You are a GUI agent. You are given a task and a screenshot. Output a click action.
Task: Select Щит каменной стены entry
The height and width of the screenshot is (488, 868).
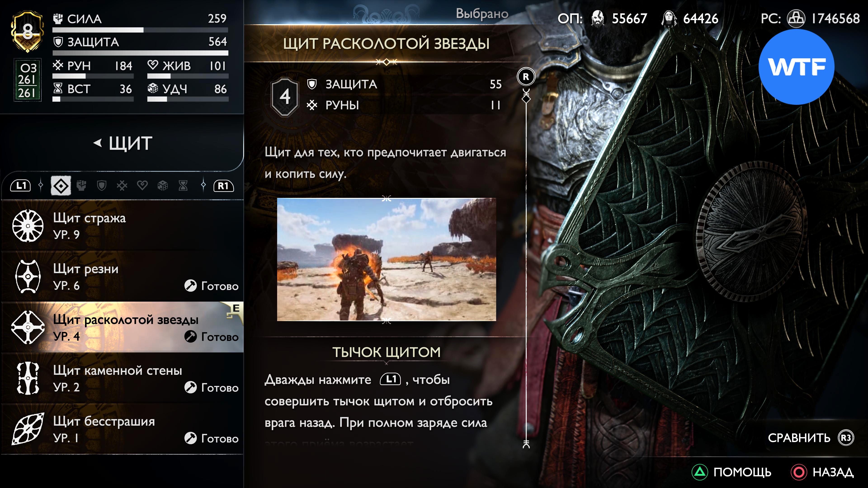(x=122, y=378)
